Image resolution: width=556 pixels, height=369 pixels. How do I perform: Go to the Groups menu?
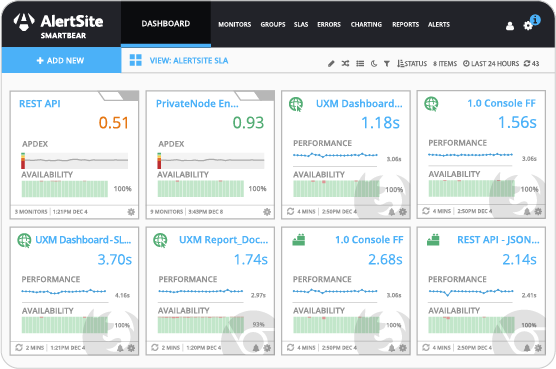[273, 24]
